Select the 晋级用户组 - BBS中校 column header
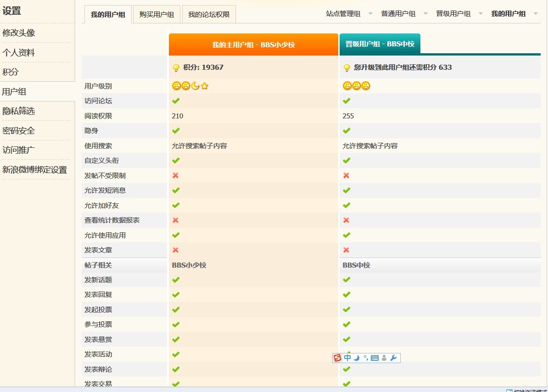Viewport: 548px width, 392px height. tap(380, 44)
